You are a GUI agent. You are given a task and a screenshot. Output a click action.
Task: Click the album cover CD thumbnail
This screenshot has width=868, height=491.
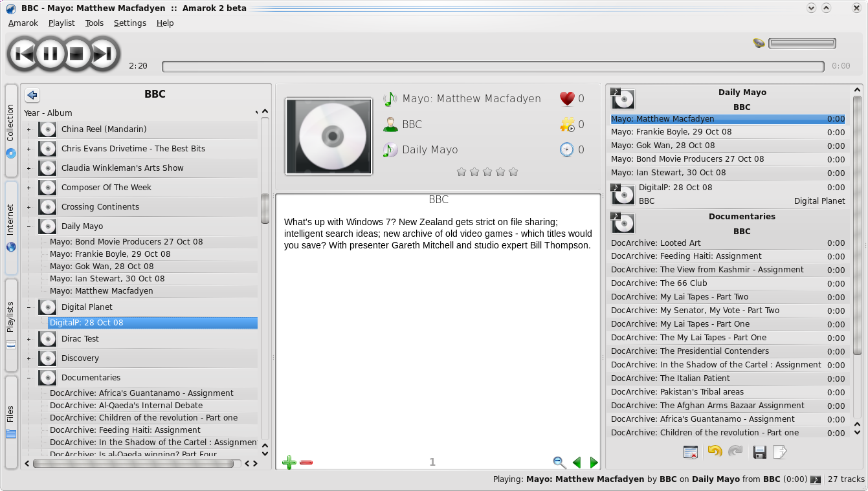pos(329,136)
